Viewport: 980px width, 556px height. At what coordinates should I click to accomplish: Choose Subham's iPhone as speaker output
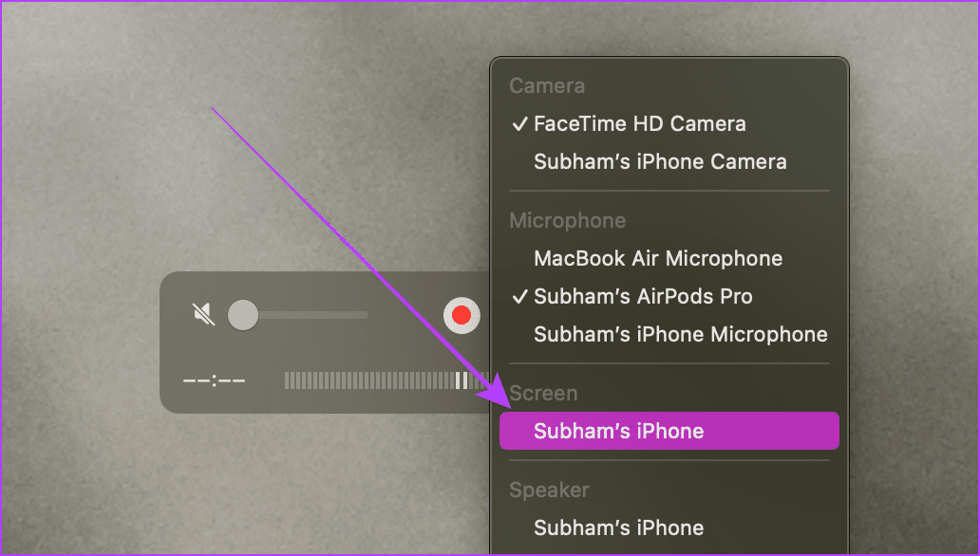[x=618, y=528]
